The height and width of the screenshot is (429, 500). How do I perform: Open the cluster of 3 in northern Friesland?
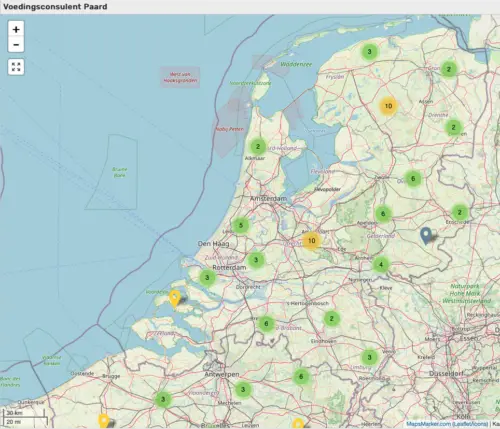pyautogui.click(x=369, y=52)
